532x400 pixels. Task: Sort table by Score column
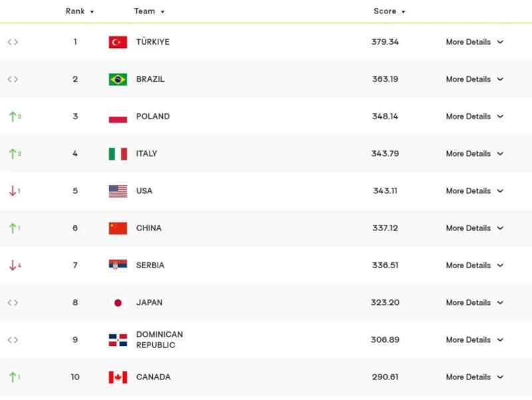389,11
